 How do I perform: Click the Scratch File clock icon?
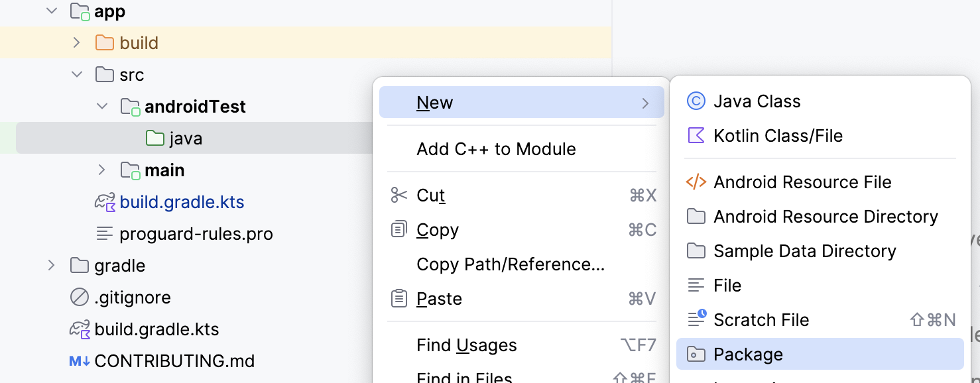(x=696, y=319)
